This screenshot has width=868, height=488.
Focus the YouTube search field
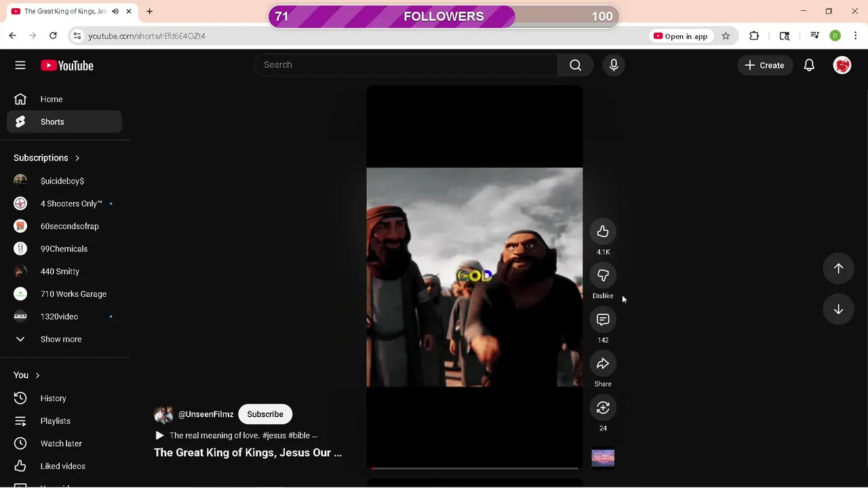tap(406, 65)
